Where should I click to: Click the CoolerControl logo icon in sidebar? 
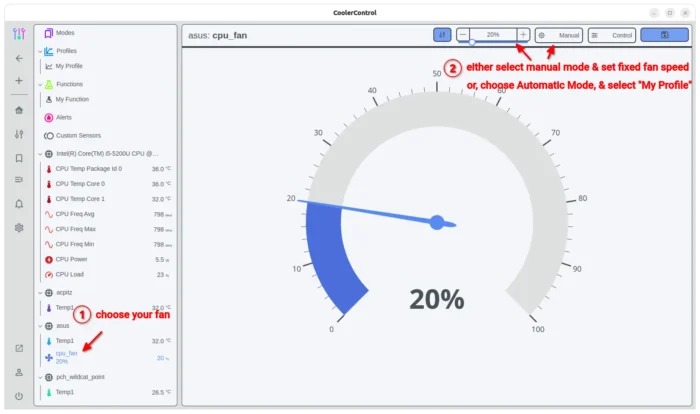pos(18,34)
